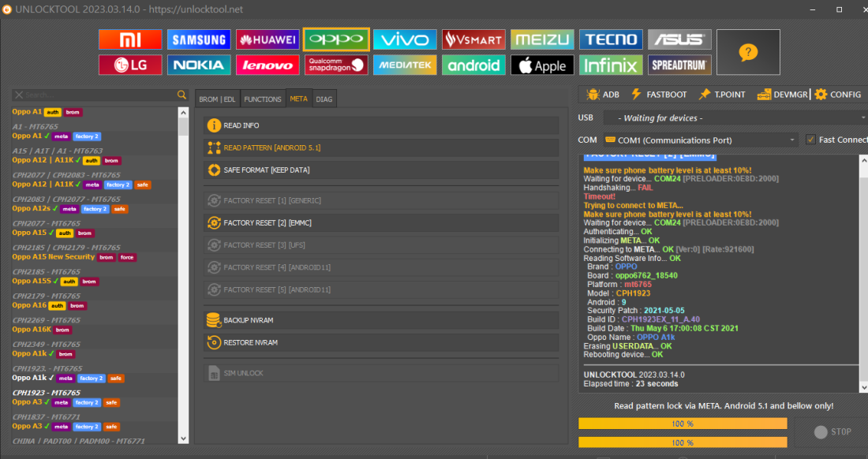868x459 pixels.
Task: Switch to the META tab
Action: 298,99
